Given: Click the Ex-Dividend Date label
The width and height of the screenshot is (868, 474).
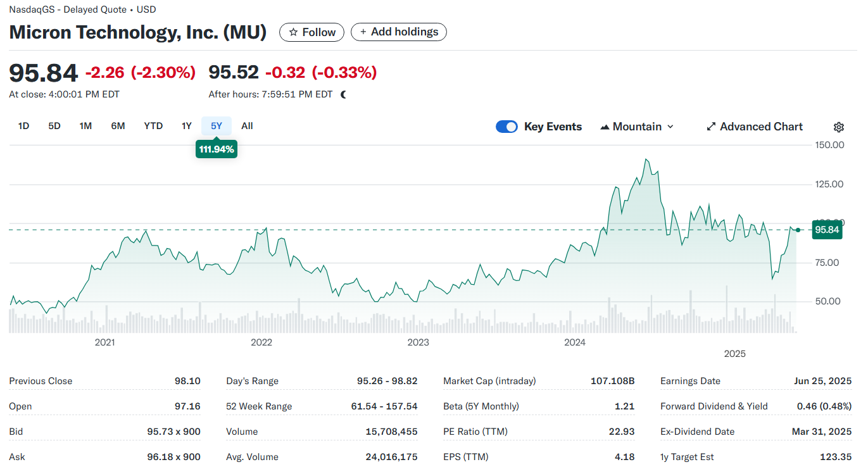Looking at the screenshot, I should (x=697, y=432).
